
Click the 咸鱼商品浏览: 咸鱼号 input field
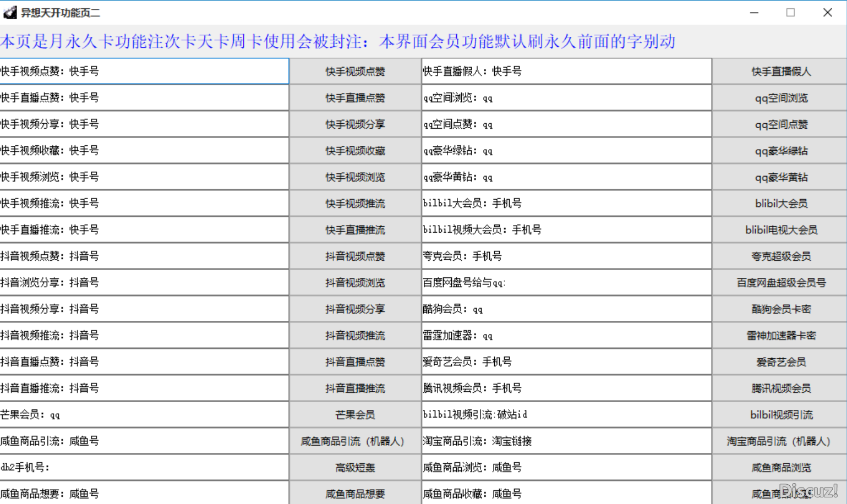(x=566, y=468)
